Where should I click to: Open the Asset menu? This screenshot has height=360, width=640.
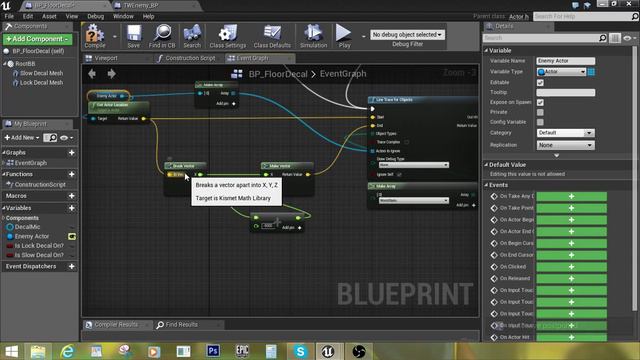coord(49,16)
